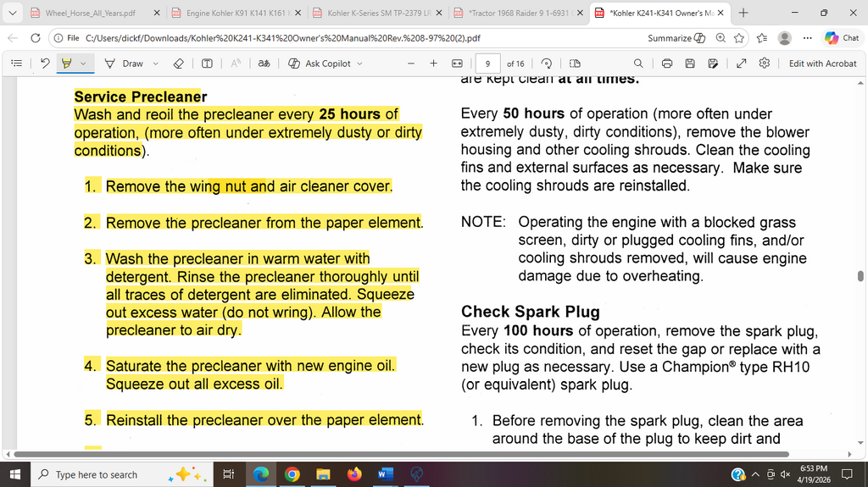Click the Edit with Acrobat button
This screenshot has width=868, height=487.
822,64
